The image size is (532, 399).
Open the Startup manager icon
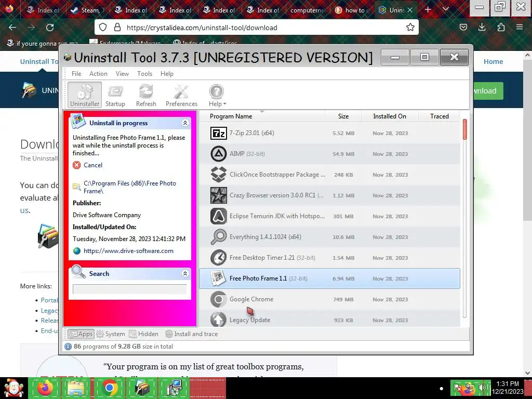115,95
